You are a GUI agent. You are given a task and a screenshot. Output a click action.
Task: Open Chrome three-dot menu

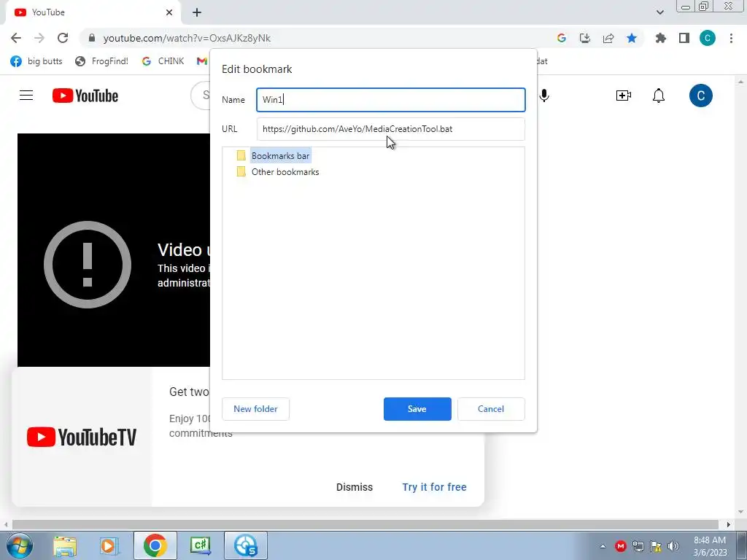click(x=731, y=38)
